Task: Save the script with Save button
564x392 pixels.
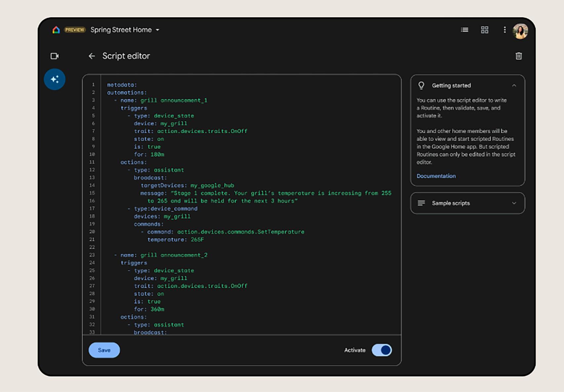Action: point(104,350)
